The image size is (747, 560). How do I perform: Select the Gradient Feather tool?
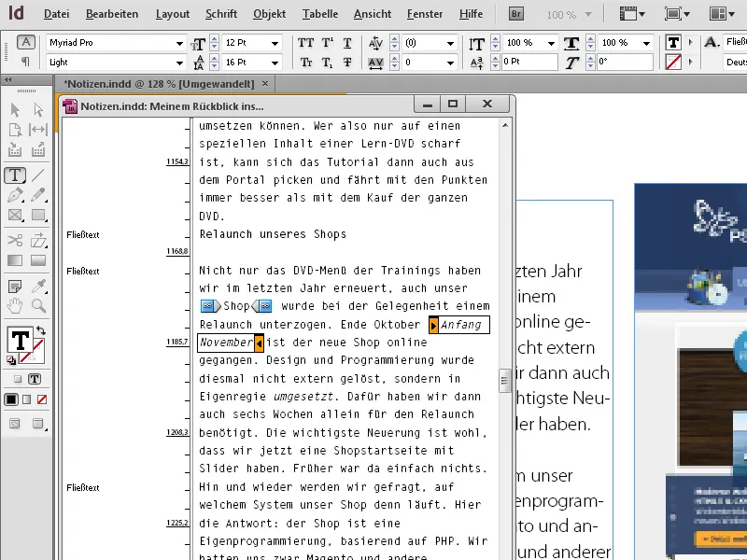(x=38, y=260)
